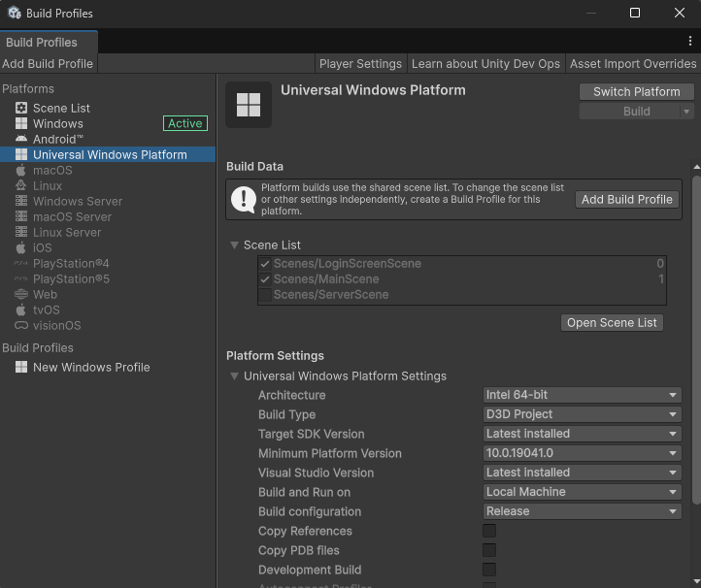Select the Windows platform row
This screenshot has height=588, width=701.
(x=108, y=123)
